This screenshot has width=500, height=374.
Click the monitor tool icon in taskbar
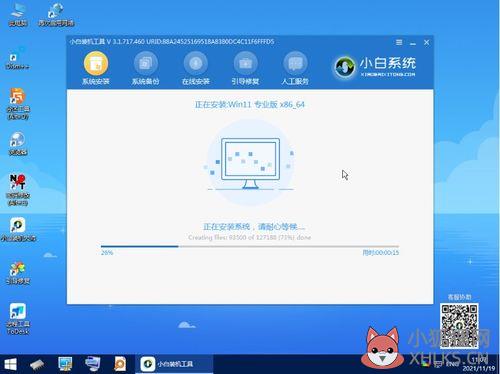pos(65,364)
